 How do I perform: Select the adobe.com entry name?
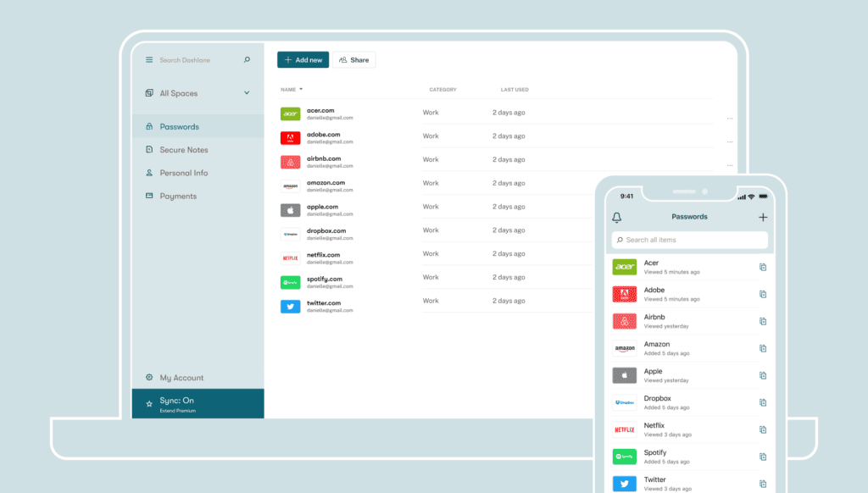coord(323,135)
